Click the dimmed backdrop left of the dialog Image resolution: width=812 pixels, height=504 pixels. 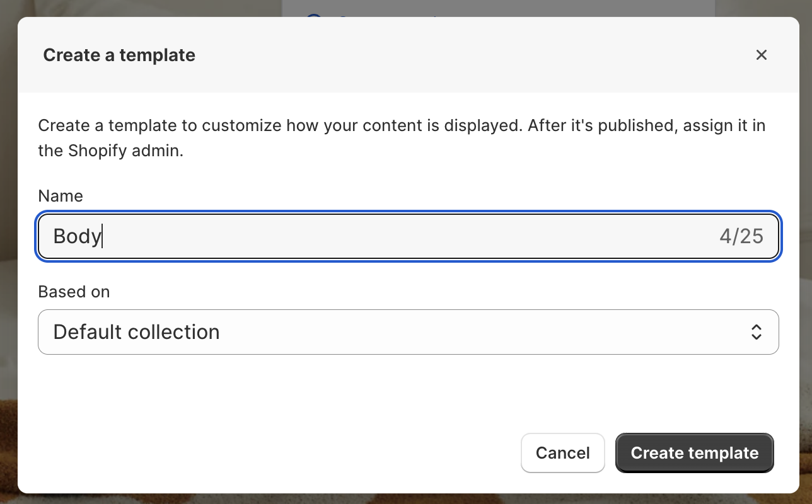click(x=8, y=252)
